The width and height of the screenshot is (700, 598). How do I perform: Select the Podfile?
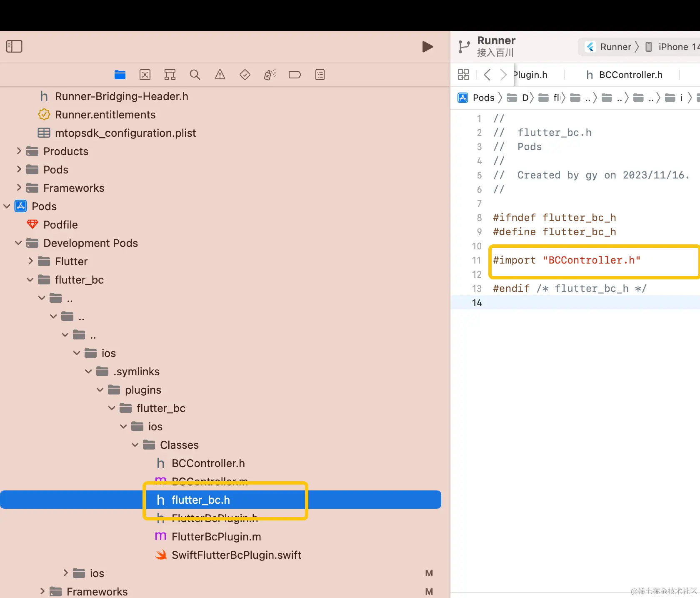click(x=60, y=225)
